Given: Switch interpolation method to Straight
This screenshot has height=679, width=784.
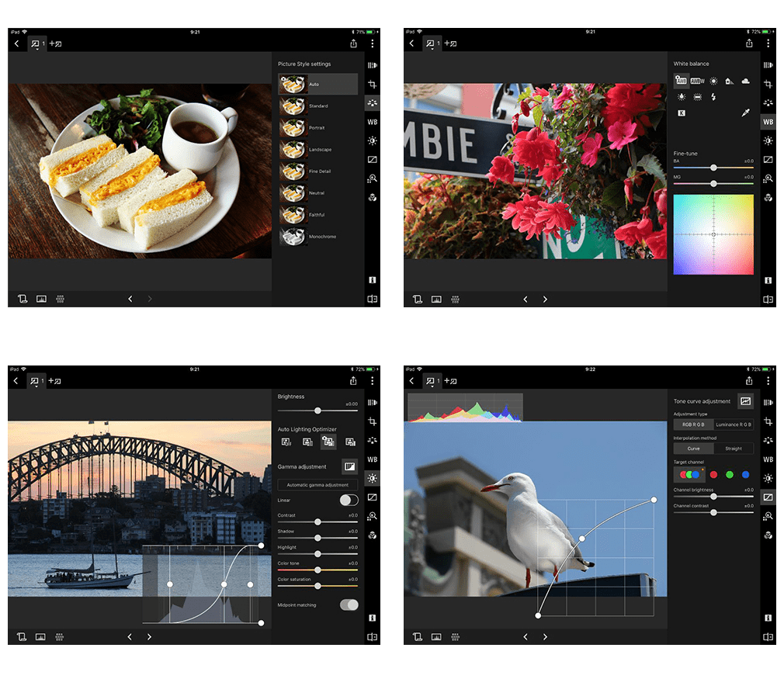Looking at the screenshot, I should pyautogui.click(x=734, y=449).
